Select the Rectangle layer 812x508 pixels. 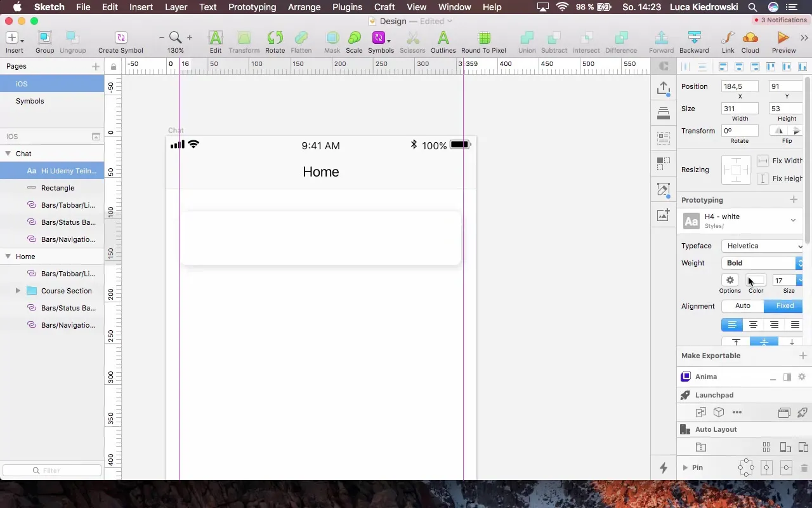[x=52, y=188]
